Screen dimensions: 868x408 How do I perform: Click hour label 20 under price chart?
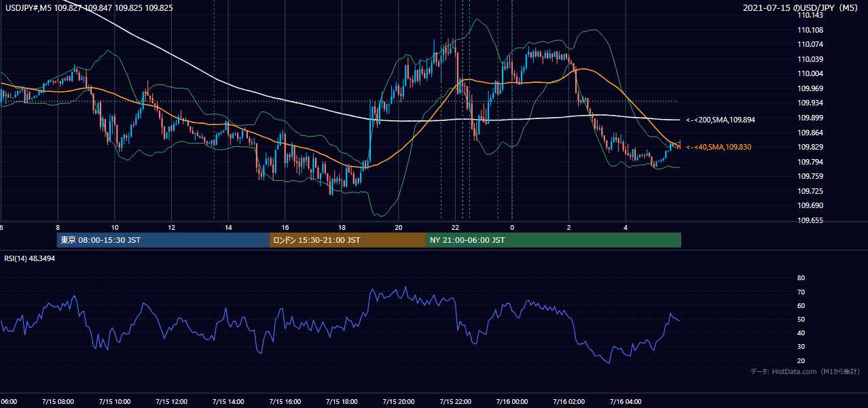(x=399, y=228)
